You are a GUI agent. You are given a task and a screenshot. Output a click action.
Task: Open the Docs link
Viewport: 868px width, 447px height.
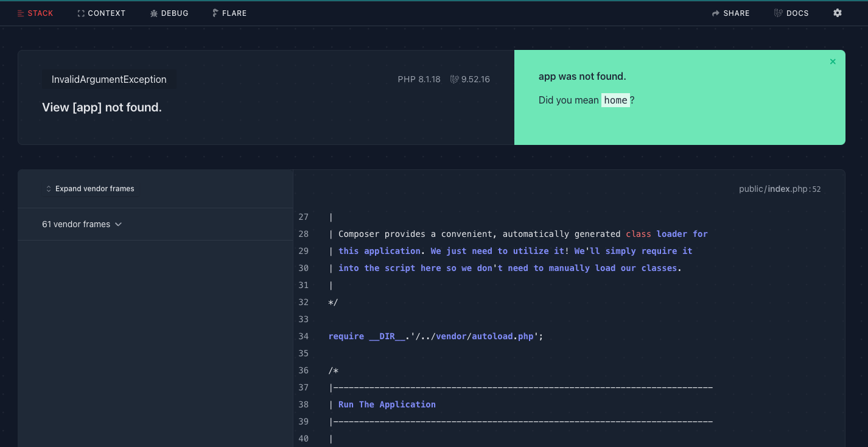pos(791,13)
